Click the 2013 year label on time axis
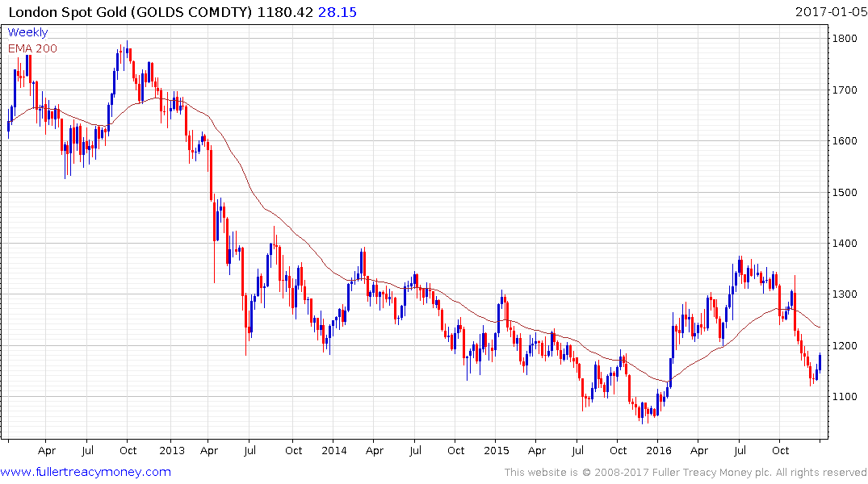This screenshot has height=484, width=868. tap(172, 451)
